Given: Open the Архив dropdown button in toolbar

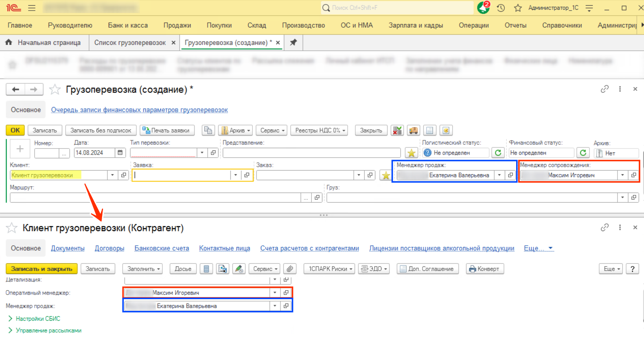Looking at the screenshot, I should coord(236,130).
